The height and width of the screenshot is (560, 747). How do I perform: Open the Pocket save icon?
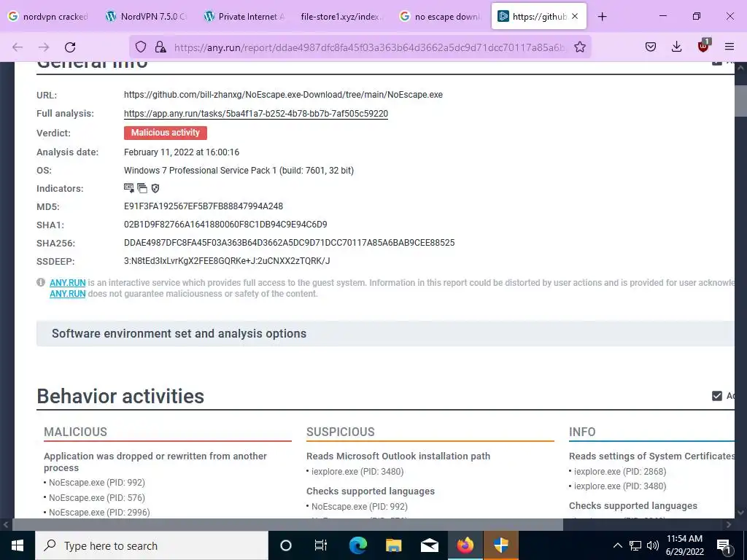pos(651,47)
